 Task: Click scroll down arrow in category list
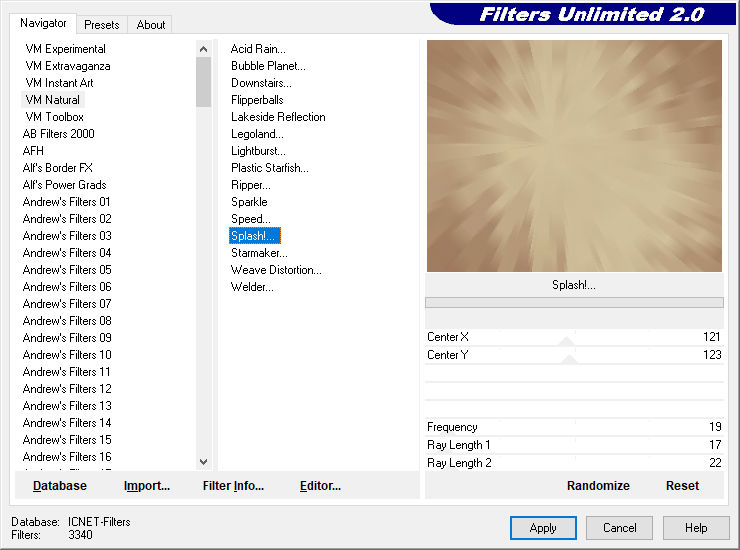203,462
